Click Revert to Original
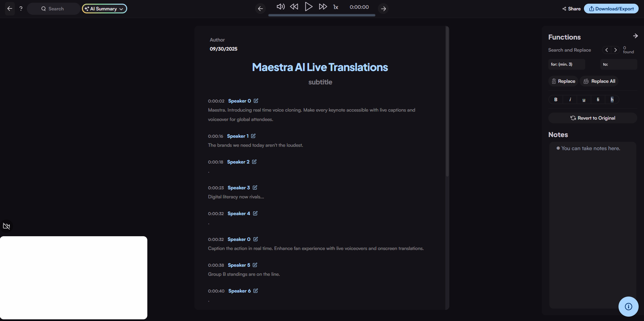This screenshot has height=321, width=644. coord(593,118)
